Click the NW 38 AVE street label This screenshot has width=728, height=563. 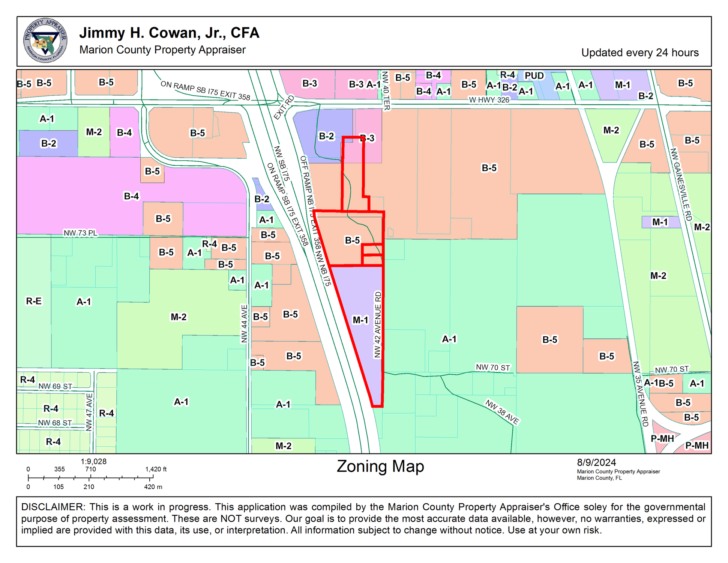(502, 412)
